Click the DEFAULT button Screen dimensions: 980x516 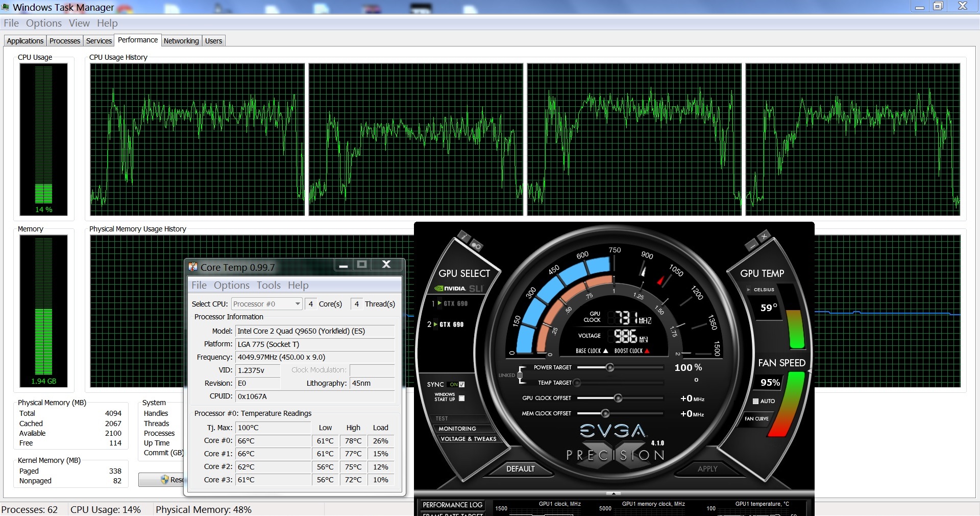point(520,468)
